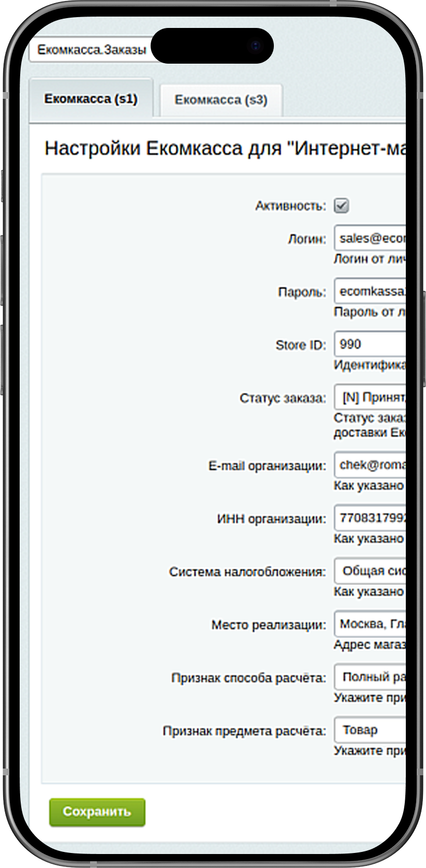Click the ИНН организации field

point(370,518)
